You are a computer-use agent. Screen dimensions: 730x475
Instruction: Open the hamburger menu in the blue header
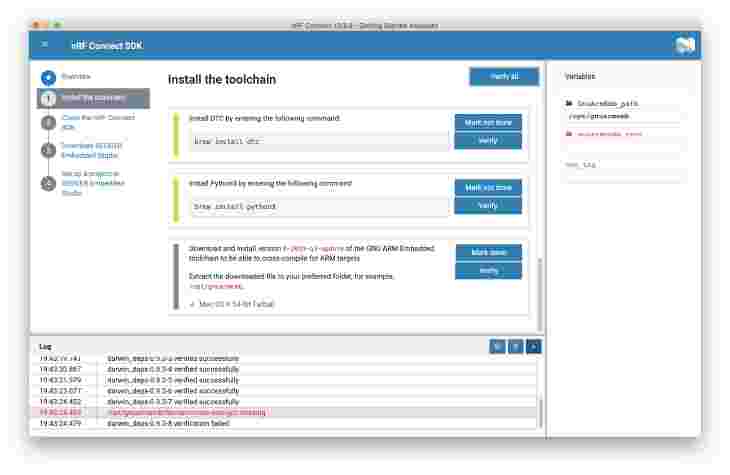pyautogui.click(x=45, y=44)
